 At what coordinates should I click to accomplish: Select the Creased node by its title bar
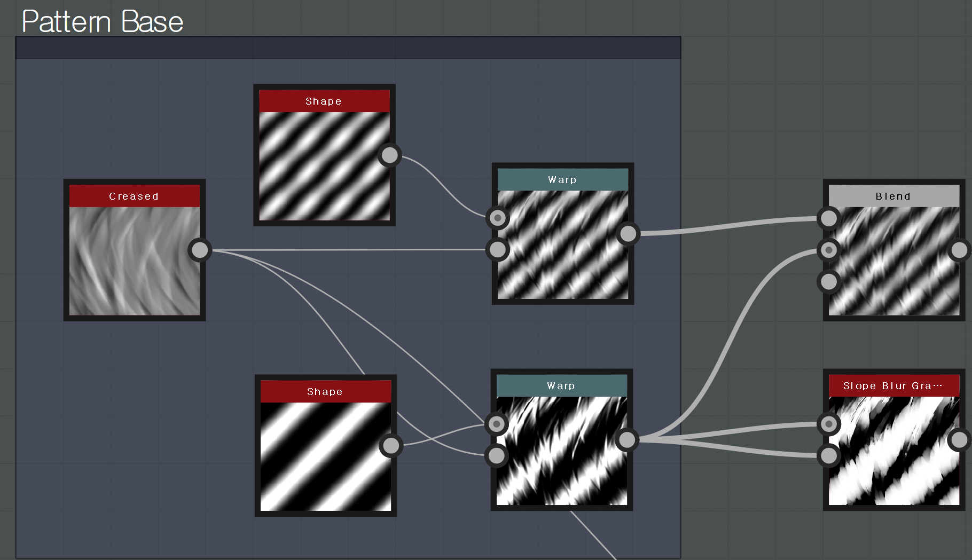point(135,196)
